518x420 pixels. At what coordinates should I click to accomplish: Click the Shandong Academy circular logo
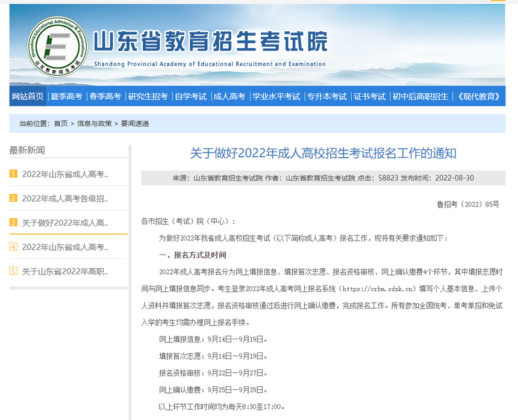(57, 46)
